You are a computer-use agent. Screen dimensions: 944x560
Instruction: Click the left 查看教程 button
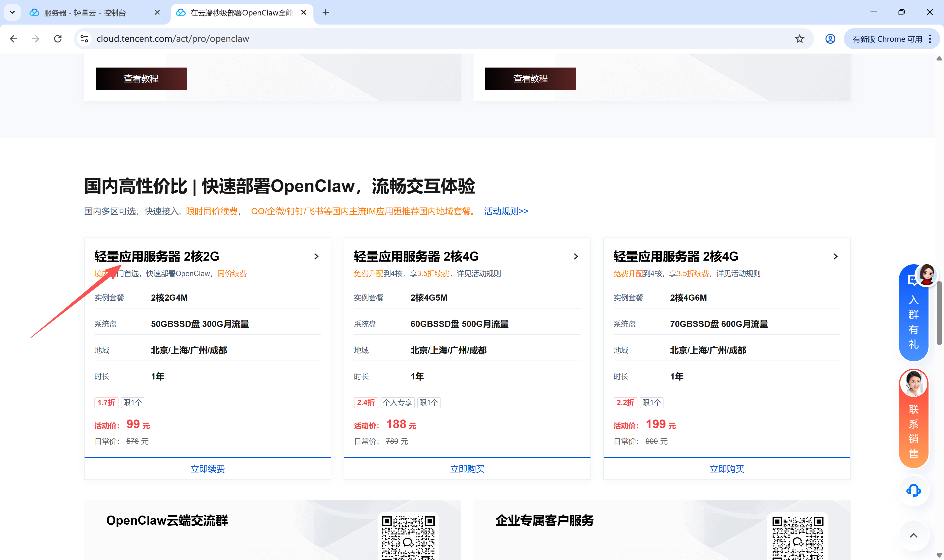[141, 79]
